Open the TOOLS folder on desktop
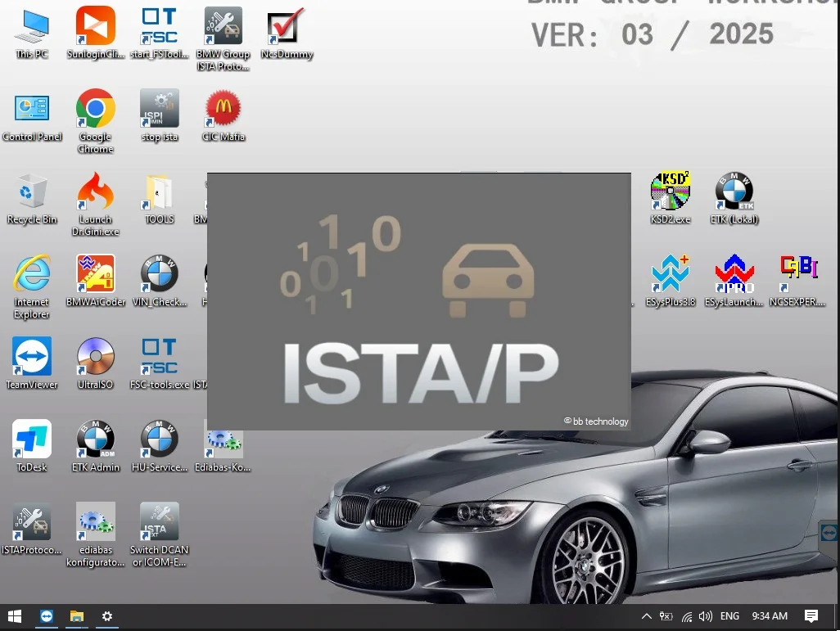840x631 pixels. pos(160,192)
